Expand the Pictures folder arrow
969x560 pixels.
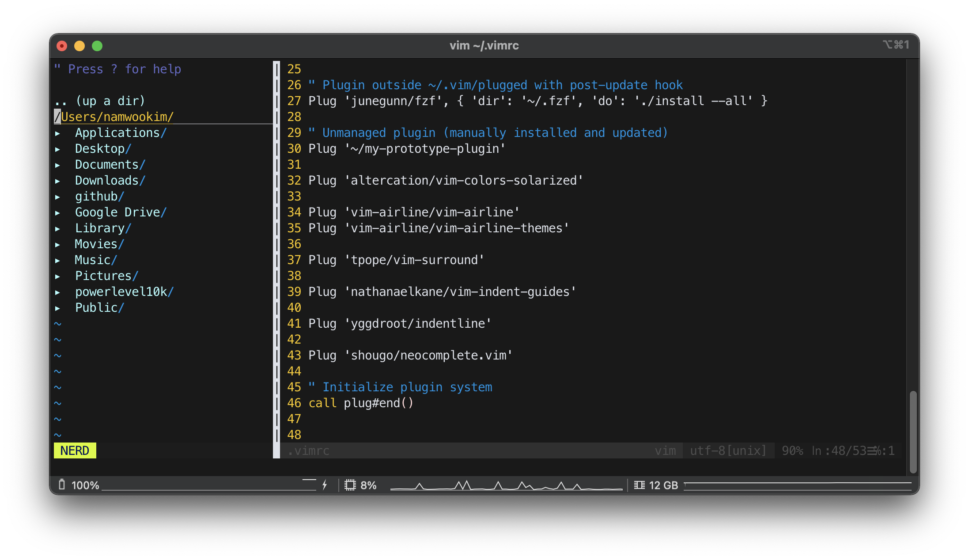[x=57, y=276]
